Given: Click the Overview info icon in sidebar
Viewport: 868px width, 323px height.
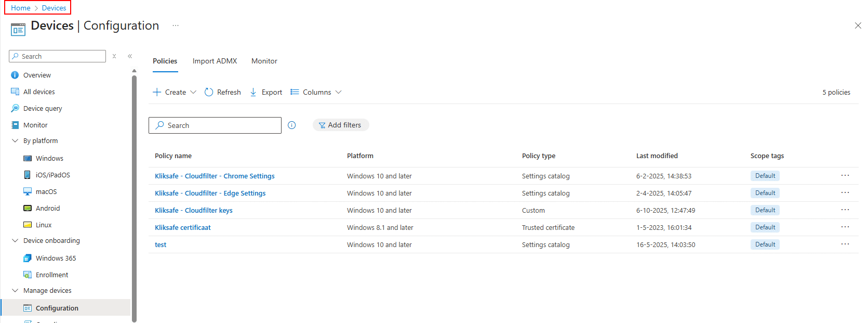Looking at the screenshot, I should click(15, 75).
